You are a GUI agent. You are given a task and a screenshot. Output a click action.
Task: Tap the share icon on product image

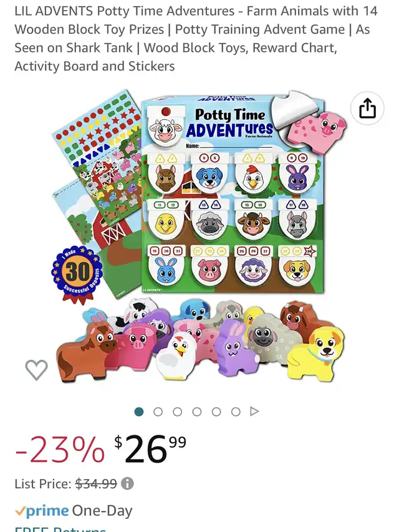coord(367,109)
